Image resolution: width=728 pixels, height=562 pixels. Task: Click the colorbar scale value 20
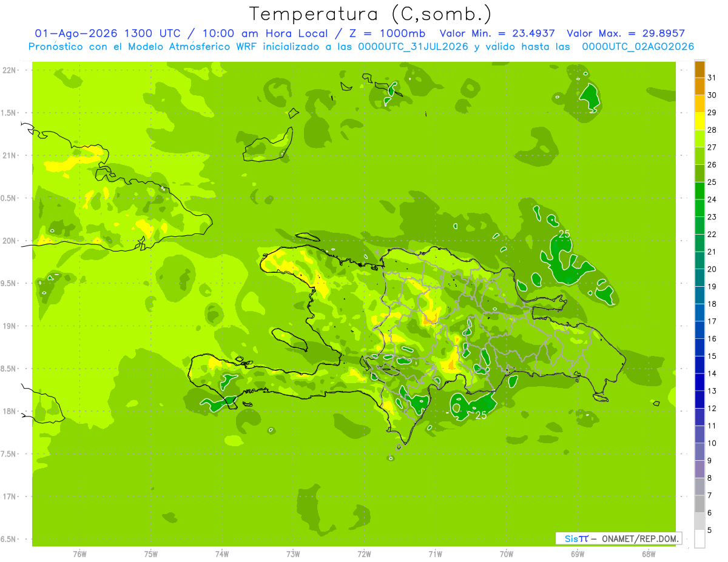(712, 269)
